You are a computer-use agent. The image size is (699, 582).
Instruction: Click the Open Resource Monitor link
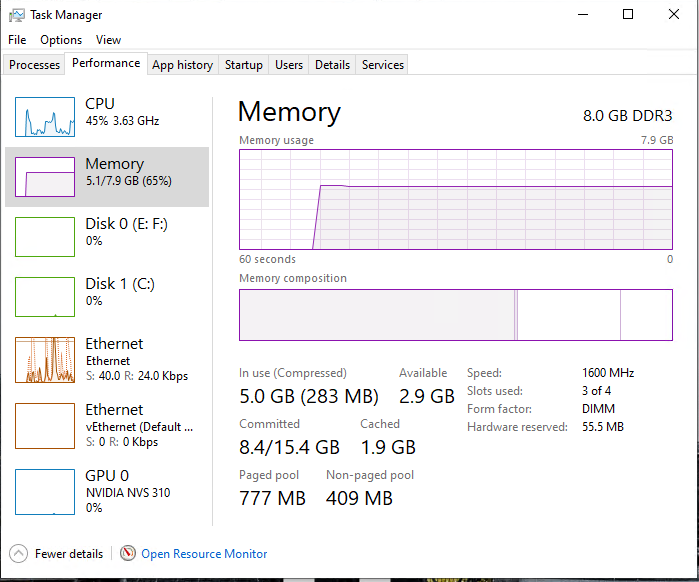tap(204, 554)
